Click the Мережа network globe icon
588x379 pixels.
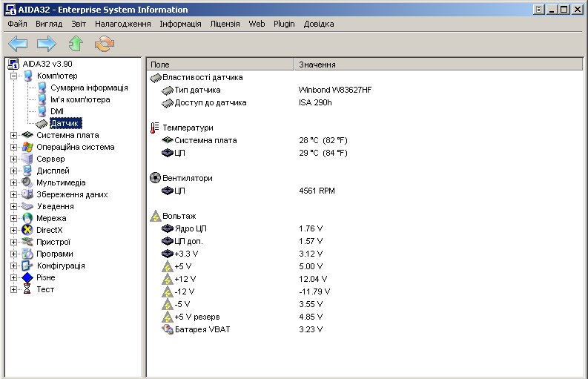tap(27, 218)
